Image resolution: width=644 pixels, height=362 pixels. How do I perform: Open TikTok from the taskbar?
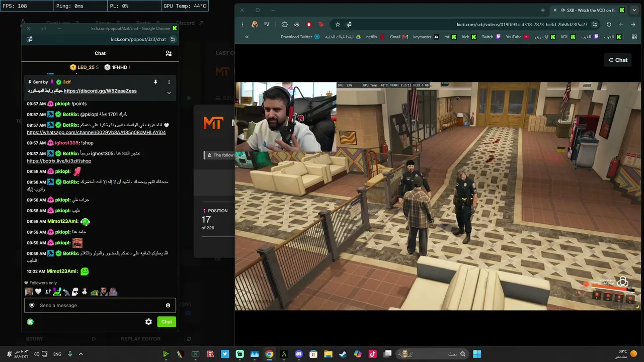click(x=372, y=354)
